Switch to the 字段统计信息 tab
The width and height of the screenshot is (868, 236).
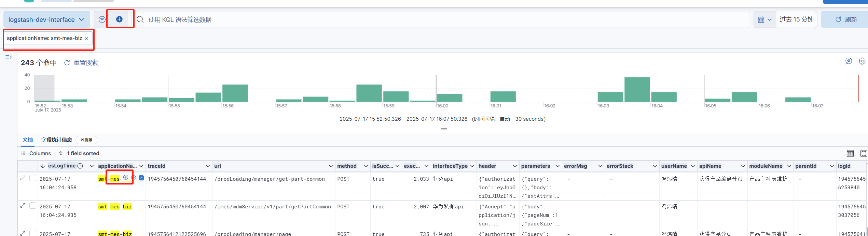click(x=57, y=140)
